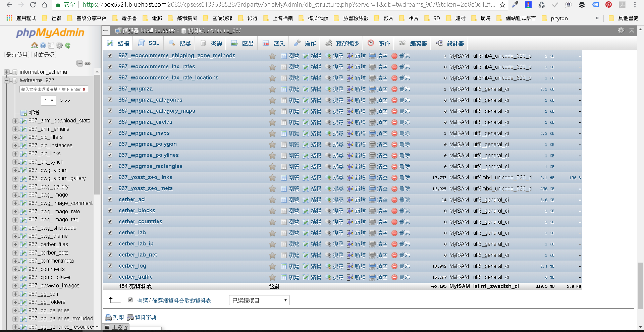This screenshot has width=644, height=332.
Task: Open the tree page number dropdown
Action: [x=49, y=101]
